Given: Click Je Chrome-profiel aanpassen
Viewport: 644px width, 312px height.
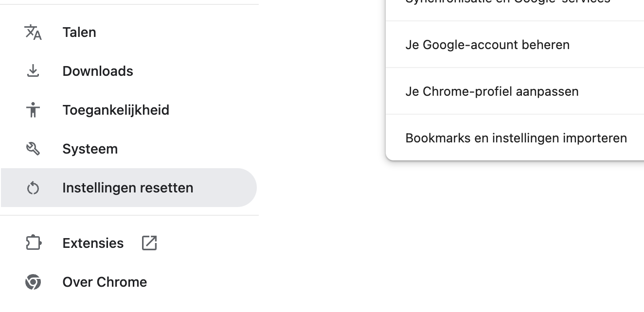Looking at the screenshot, I should pos(491,91).
